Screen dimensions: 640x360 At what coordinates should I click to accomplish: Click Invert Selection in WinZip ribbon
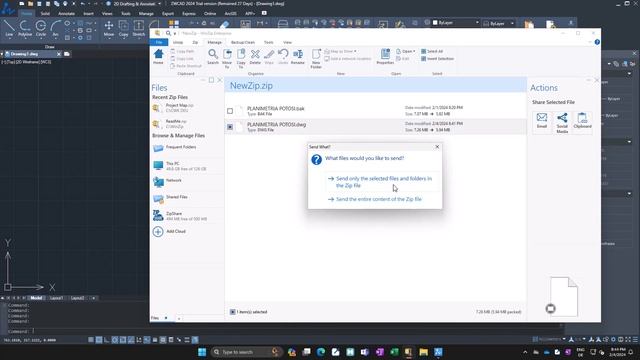coord(437,59)
